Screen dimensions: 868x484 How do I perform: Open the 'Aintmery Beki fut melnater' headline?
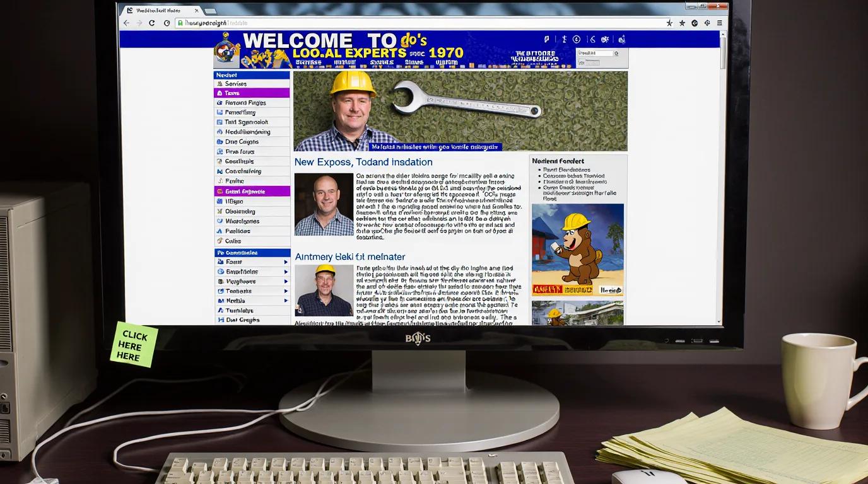click(x=350, y=256)
